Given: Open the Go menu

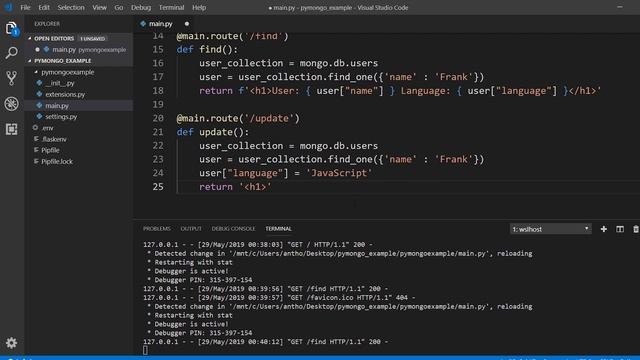Looking at the screenshot, I should [x=119, y=7].
